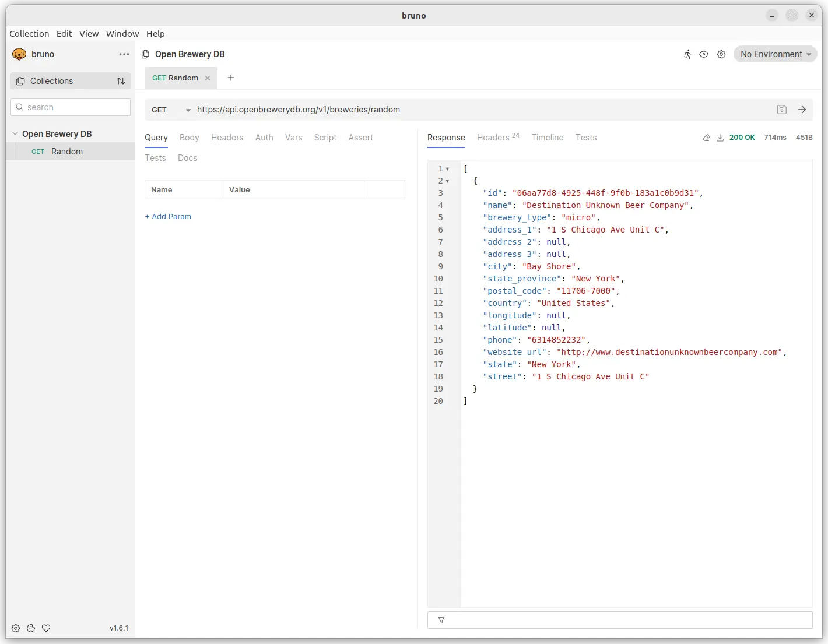Open preferences gear in bottom-left corner

point(16,628)
